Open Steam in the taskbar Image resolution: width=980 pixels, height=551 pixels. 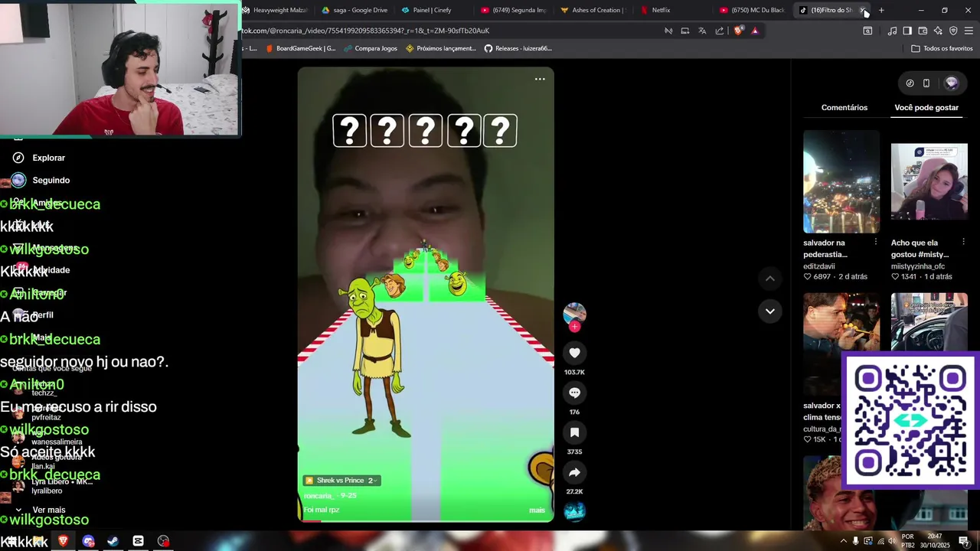click(113, 541)
